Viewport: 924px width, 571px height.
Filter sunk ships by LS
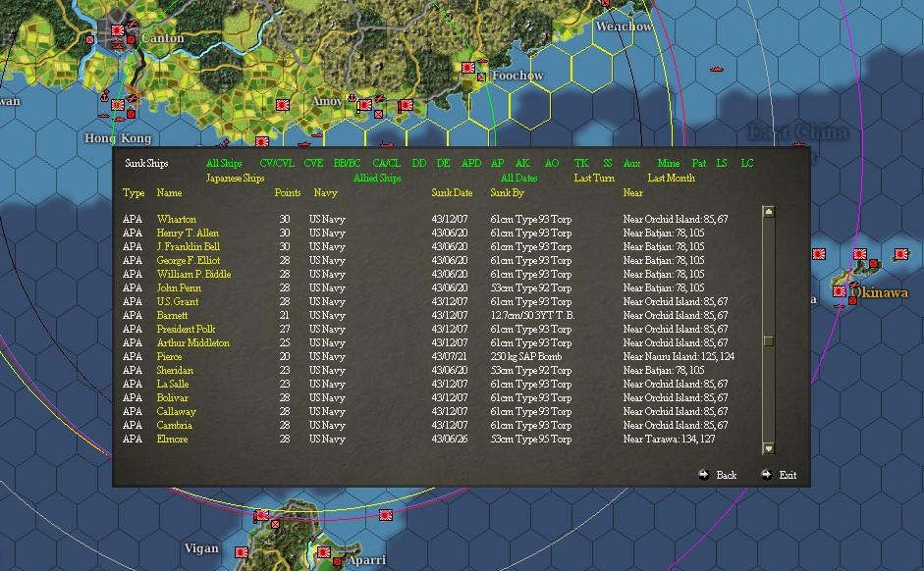coord(722,163)
